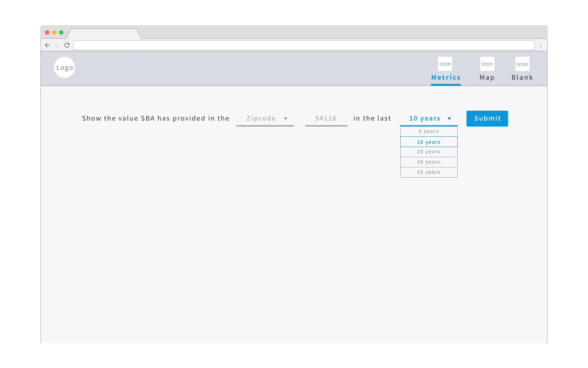Select the highlighted 10 years list option
588x368 pixels.
[429, 142]
